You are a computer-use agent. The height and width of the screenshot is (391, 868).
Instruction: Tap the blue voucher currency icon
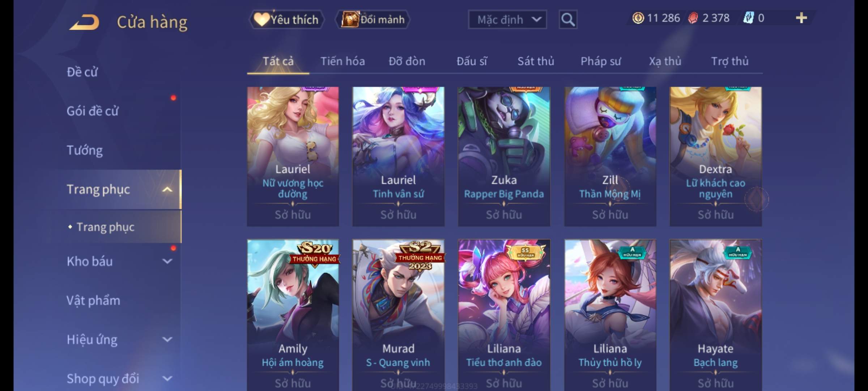[x=748, y=18]
